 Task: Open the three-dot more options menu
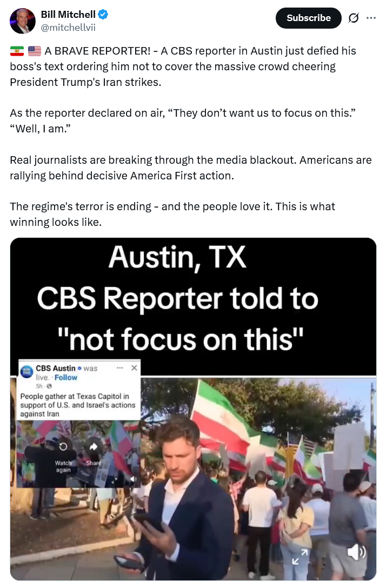[371, 18]
